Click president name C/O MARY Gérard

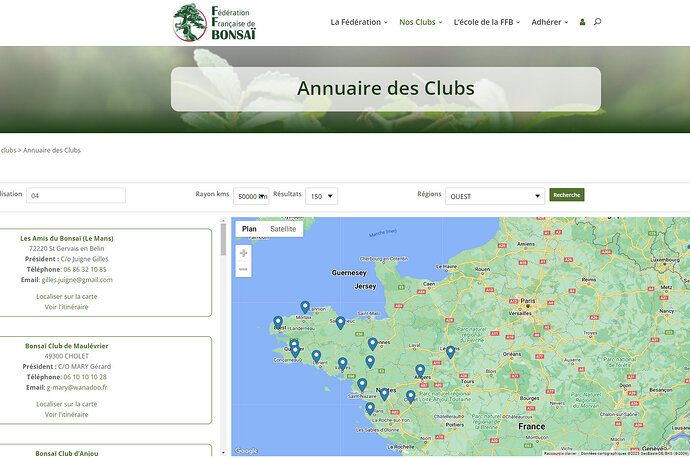(x=84, y=366)
